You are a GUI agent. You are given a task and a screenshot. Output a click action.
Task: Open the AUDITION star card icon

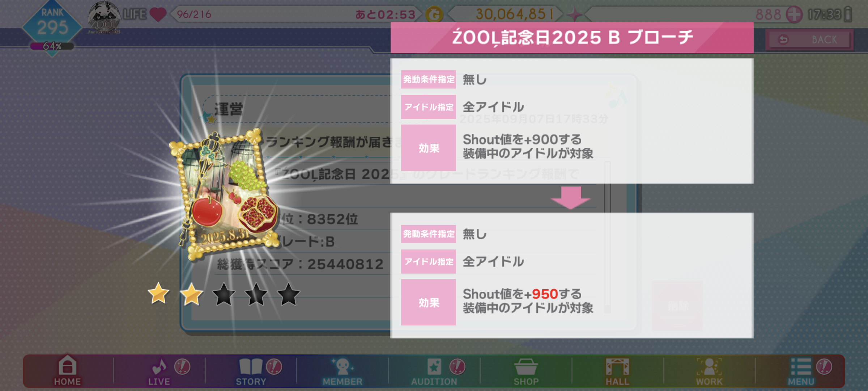pyautogui.click(x=434, y=371)
